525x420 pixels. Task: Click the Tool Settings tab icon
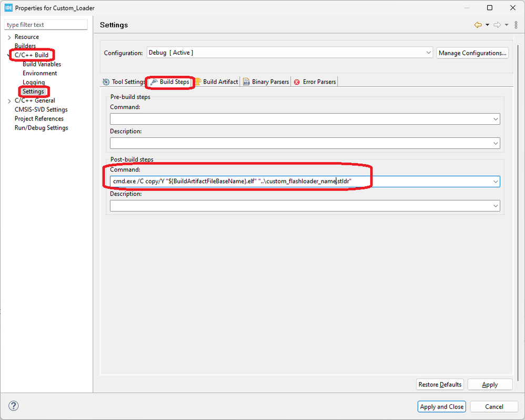[105, 82]
